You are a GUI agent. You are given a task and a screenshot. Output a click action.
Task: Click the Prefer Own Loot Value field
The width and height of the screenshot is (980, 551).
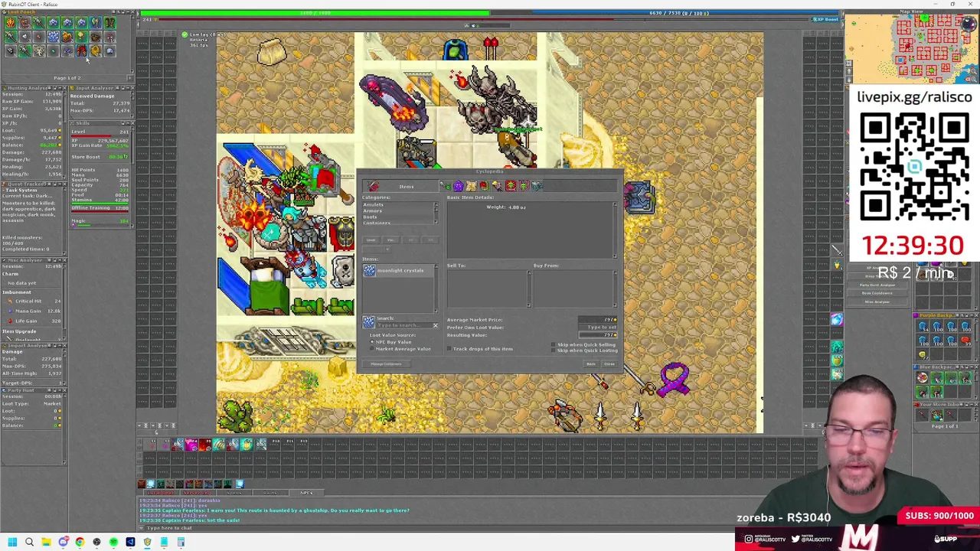[597, 328]
